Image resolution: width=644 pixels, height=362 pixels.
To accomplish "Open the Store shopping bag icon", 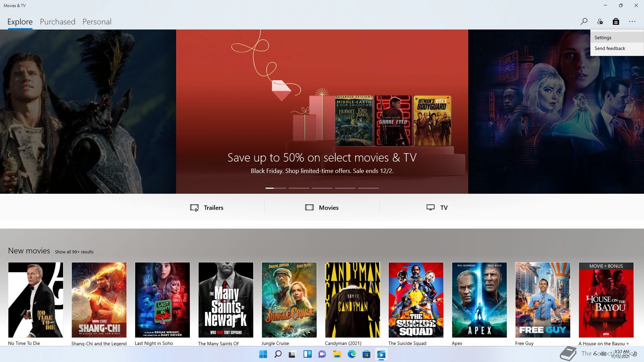I will (x=616, y=21).
